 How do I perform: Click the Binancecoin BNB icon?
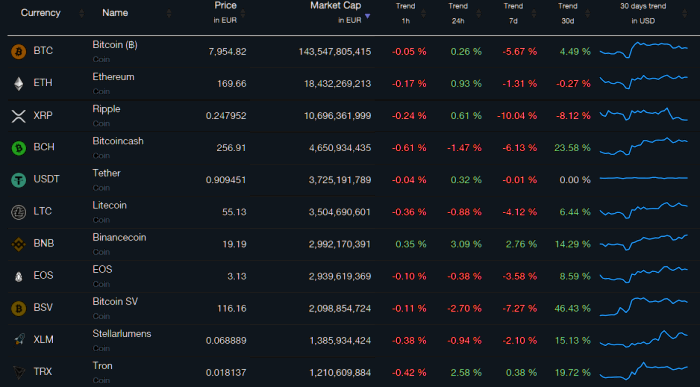(x=18, y=244)
